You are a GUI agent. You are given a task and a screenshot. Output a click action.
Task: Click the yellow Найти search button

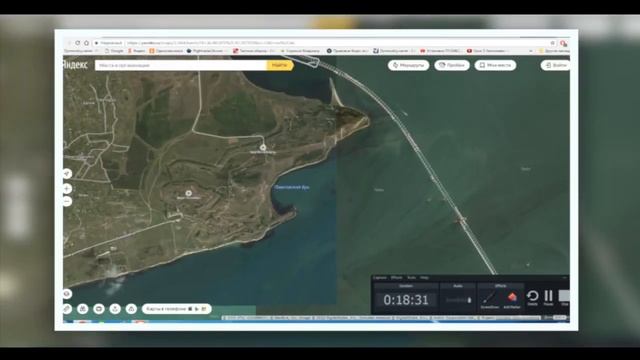280,65
